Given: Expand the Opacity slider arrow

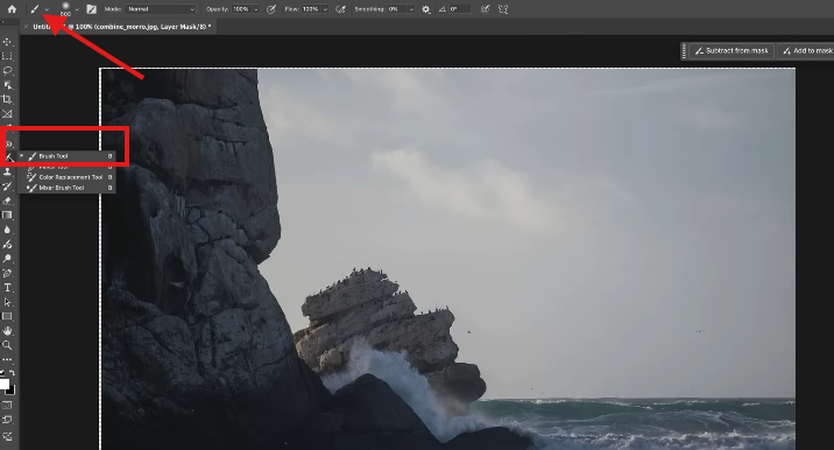Looking at the screenshot, I should [256, 9].
